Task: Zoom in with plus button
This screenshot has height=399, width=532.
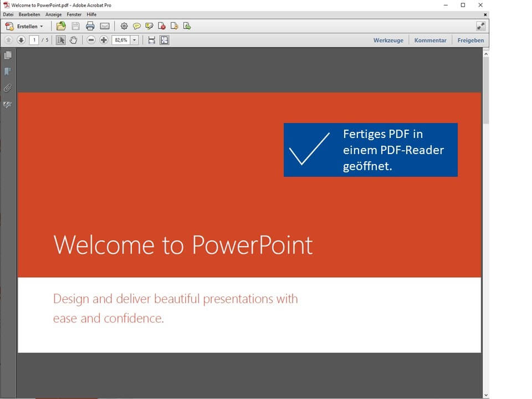Action: 104,40
